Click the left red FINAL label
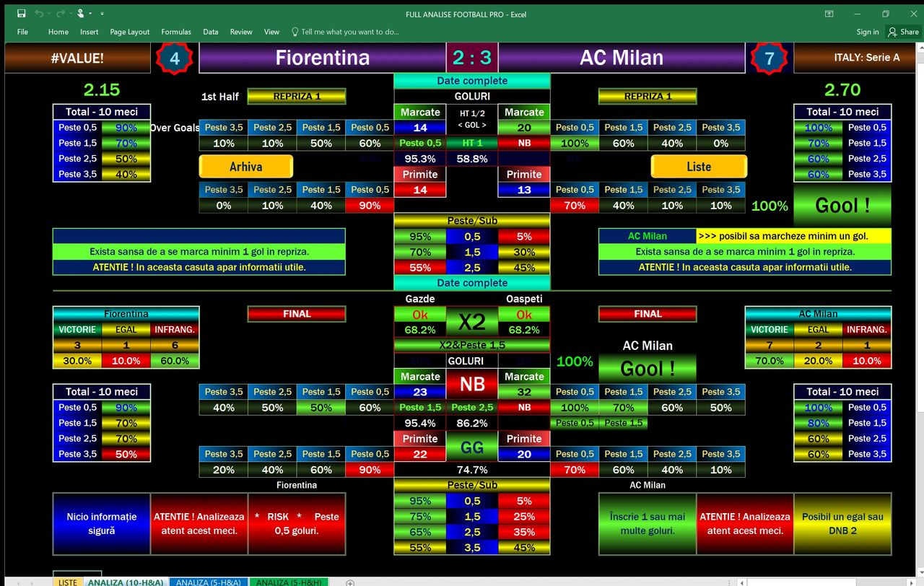The height and width of the screenshot is (586, 924). point(297,314)
